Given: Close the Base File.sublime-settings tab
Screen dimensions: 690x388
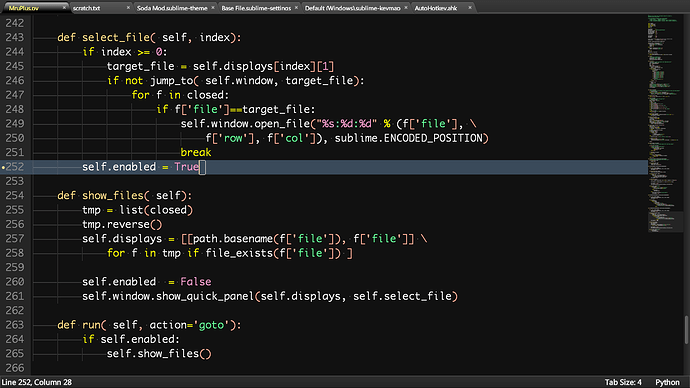Looking at the screenshot, I should 297,7.
